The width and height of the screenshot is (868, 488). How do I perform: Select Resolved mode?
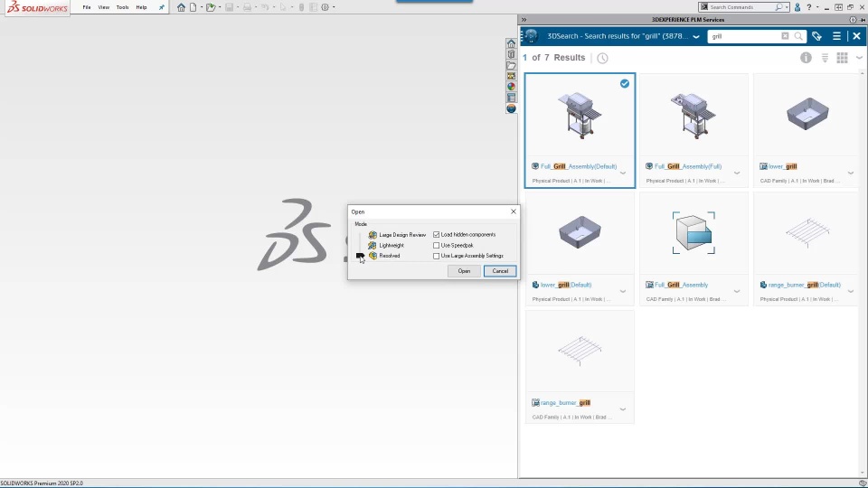(x=385, y=256)
